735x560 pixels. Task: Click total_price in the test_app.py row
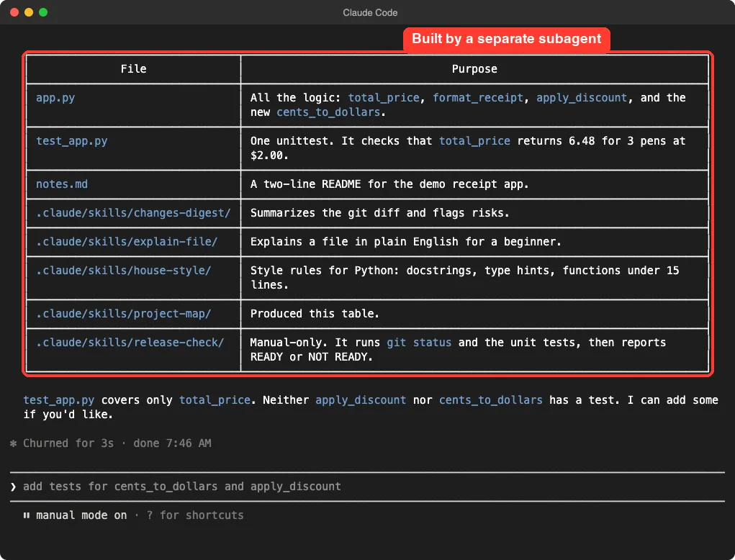click(474, 140)
